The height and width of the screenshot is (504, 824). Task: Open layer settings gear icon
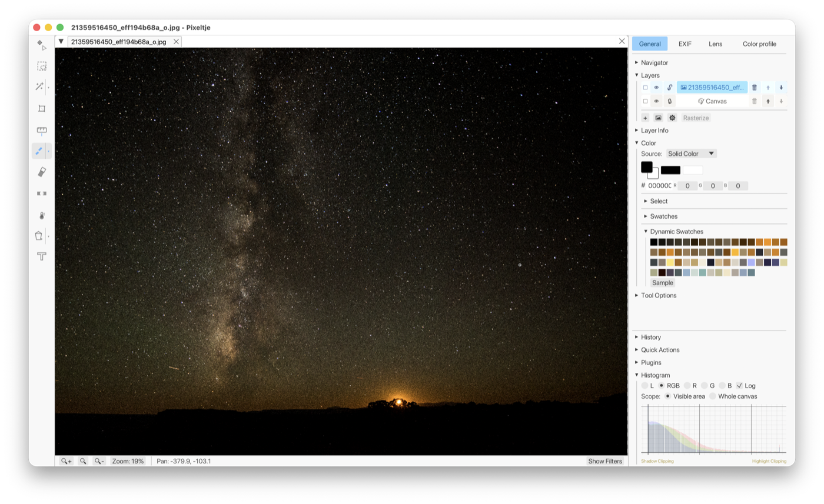[x=672, y=118]
